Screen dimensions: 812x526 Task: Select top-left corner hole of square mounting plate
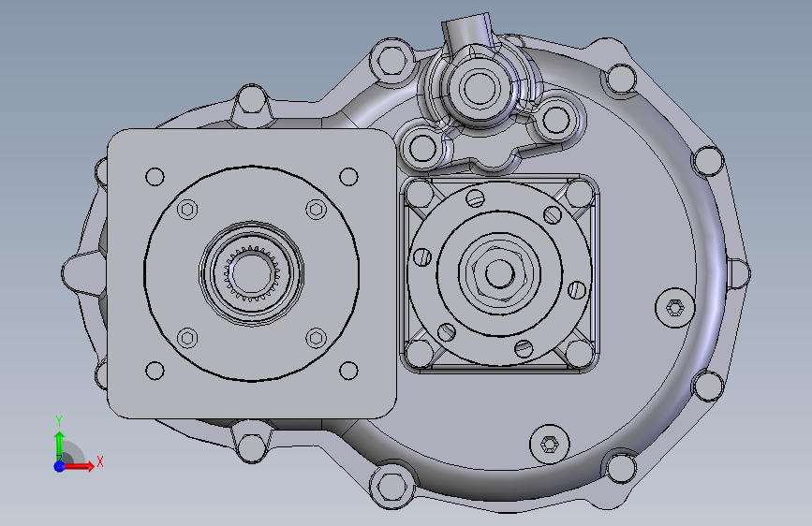point(155,177)
